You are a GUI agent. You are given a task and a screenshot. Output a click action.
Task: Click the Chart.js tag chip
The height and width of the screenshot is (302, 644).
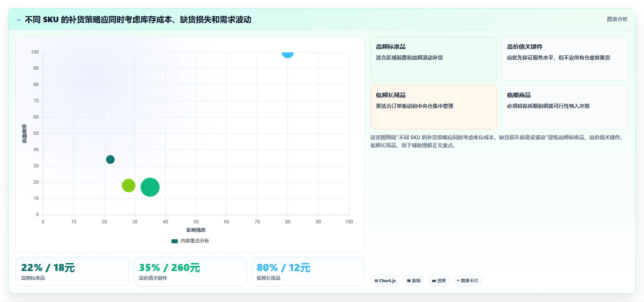tap(385, 281)
